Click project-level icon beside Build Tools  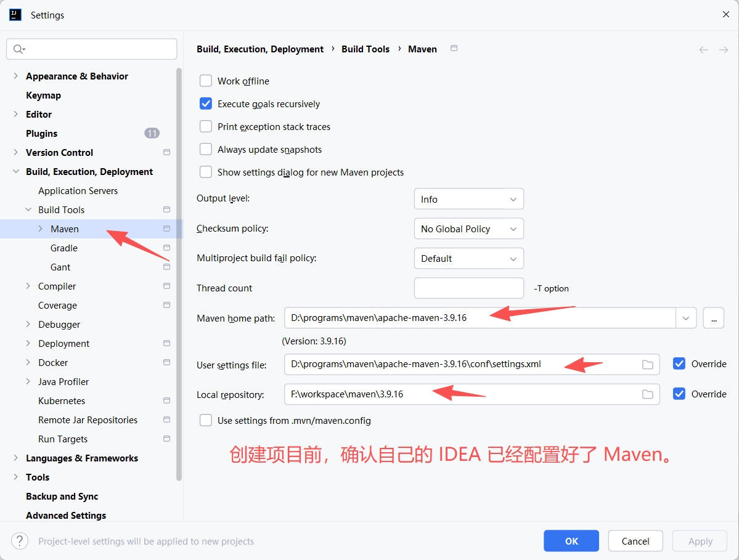pos(166,209)
